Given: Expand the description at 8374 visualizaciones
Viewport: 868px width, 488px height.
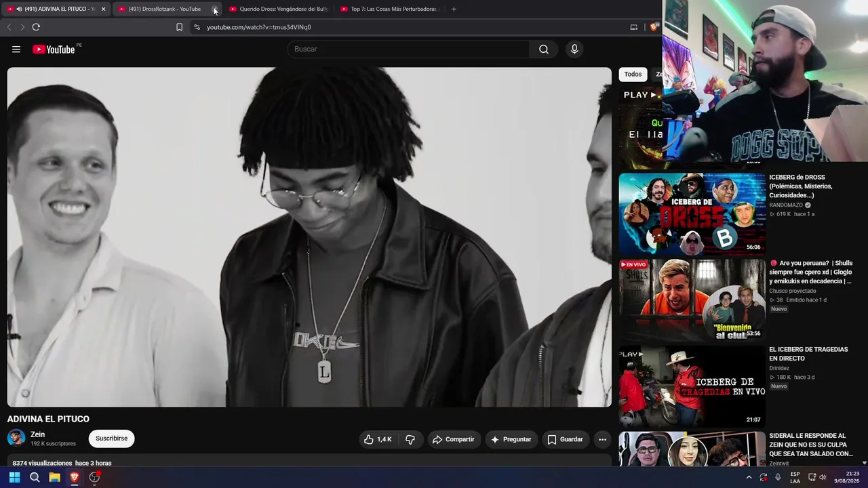Looking at the screenshot, I should tap(62, 463).
